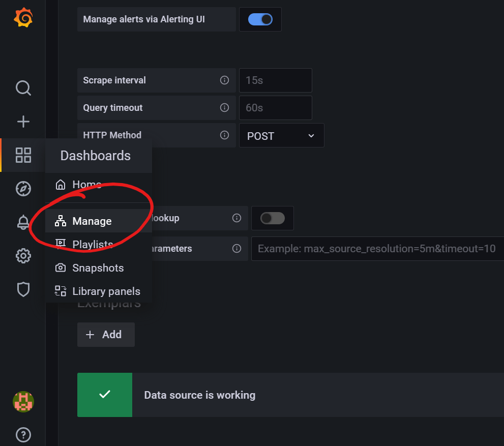Focus the Query timeout input field
Screen dimensions: 504x446
275,108
